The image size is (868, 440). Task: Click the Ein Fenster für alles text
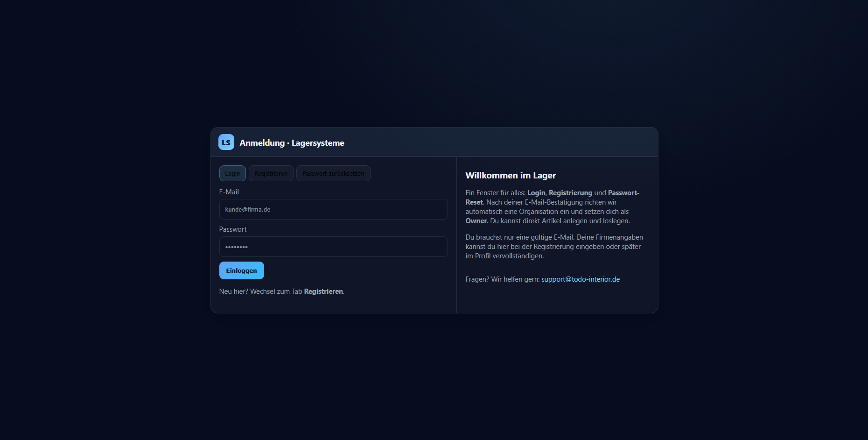pyautogui.click(x=496, y=193)
